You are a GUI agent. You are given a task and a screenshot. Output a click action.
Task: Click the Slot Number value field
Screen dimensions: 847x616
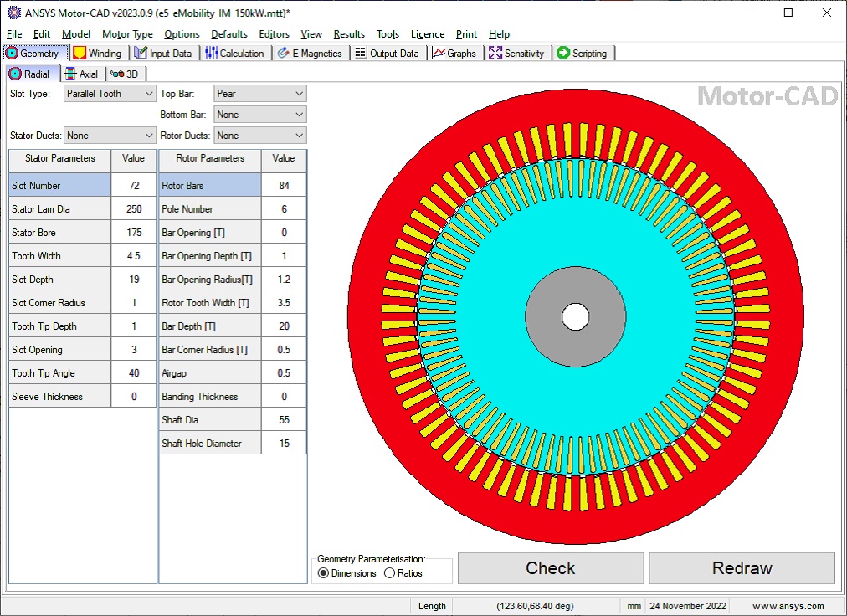[x=134, y=186]
